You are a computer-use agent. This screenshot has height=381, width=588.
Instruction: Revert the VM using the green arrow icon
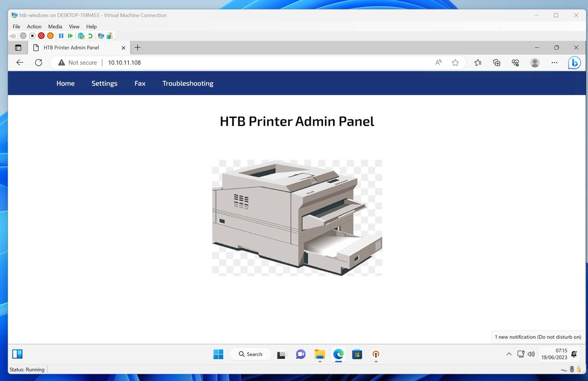pos(90,36)
